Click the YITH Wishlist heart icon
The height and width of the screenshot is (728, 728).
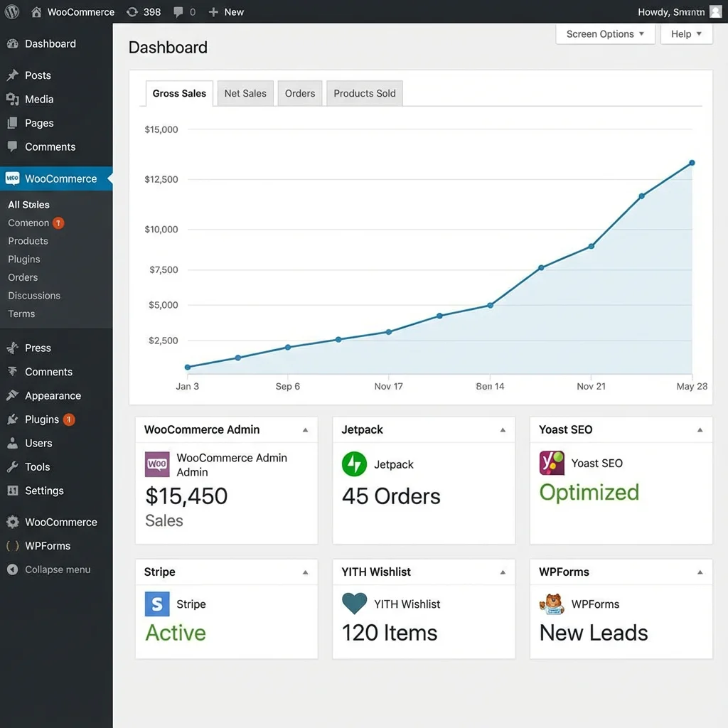[354, 604]
